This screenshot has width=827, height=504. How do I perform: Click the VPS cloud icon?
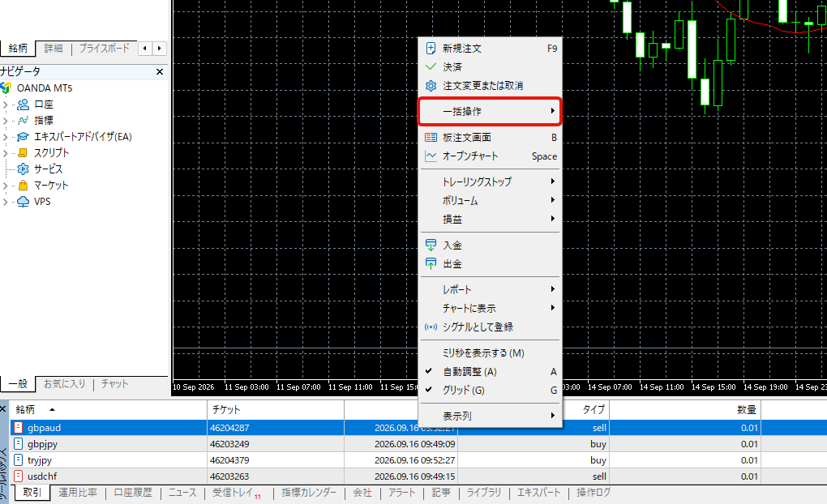pyautogui.click(x=23, y=202)
